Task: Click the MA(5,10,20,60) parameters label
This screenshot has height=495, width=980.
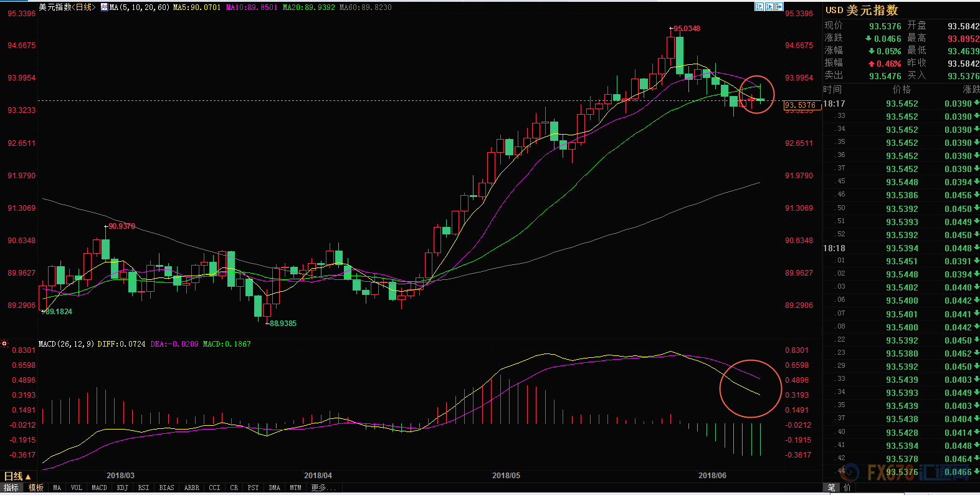Action: coord(140,7)
